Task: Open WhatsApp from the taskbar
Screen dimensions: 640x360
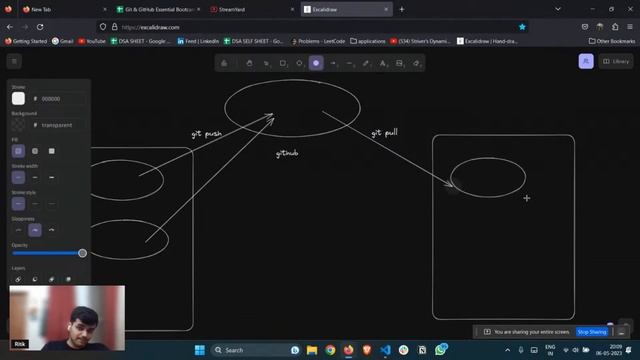Action: 440,350
